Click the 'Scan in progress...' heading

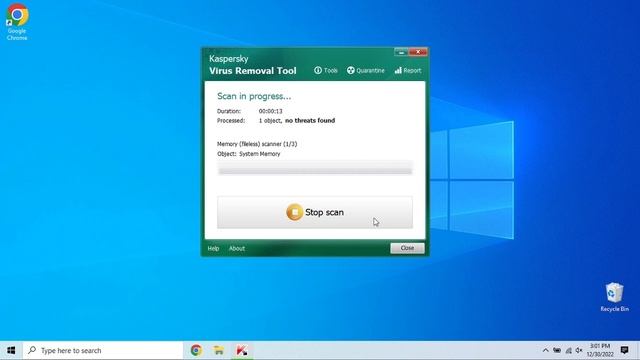click(x=254, y=96)
